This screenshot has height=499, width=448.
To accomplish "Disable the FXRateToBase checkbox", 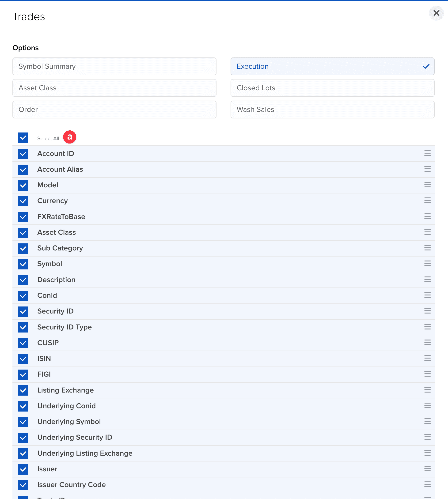I will (x=23, y=217).
